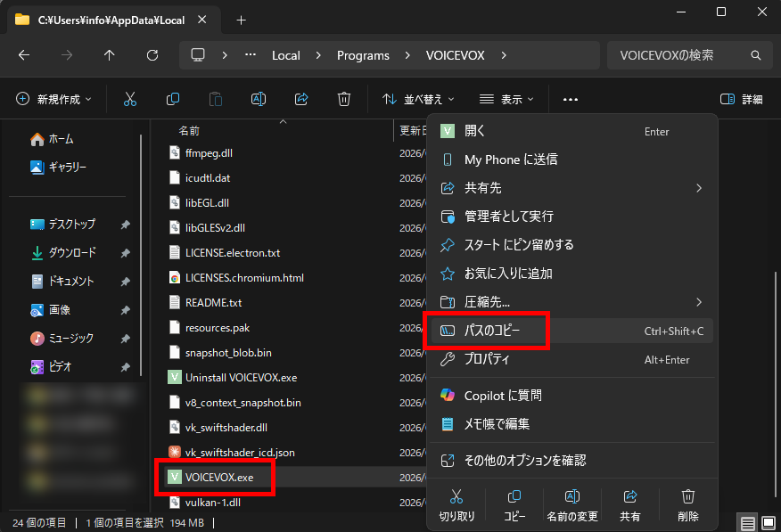Select 開く in the context menu
This screenshot has width=781, height=532.
[x=572, y=131]
